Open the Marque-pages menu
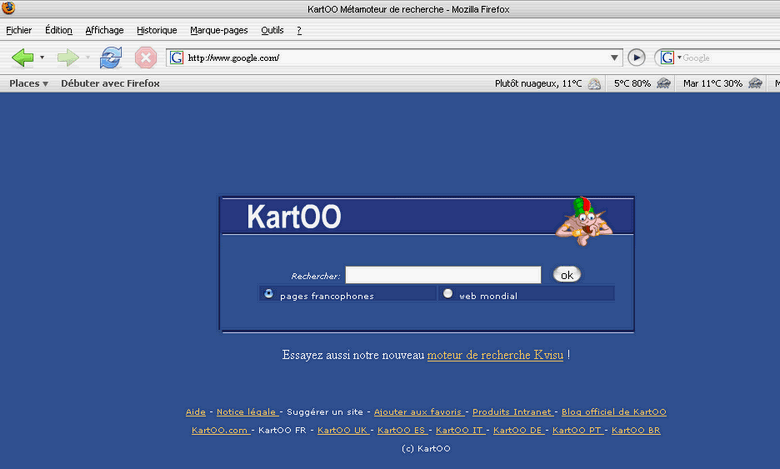780x469 pixels. pyautogui.click(x=219, y=30)
